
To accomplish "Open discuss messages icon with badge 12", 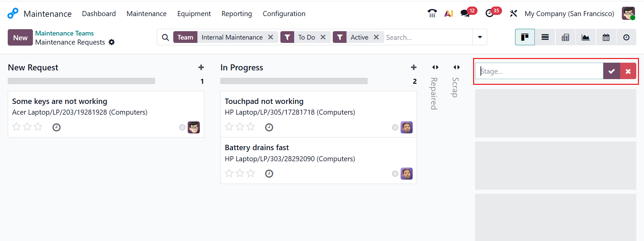I will coord(465,13).
